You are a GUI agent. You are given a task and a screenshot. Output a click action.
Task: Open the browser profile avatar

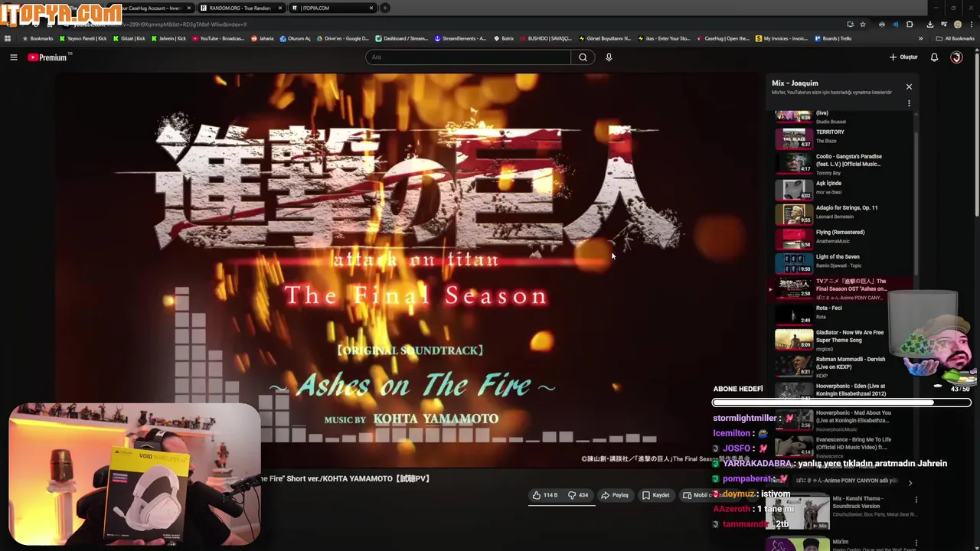pyautogui.click(x=957, y=24)
